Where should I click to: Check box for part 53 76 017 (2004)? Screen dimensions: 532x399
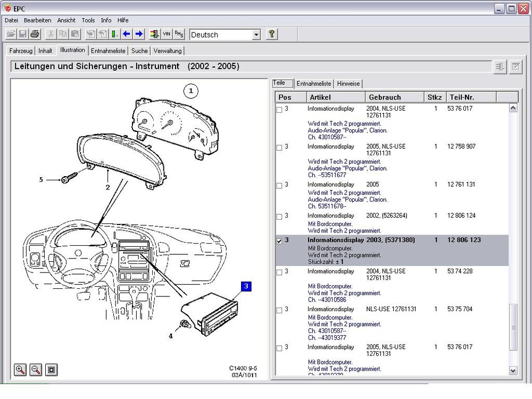(x=279, y=110)
